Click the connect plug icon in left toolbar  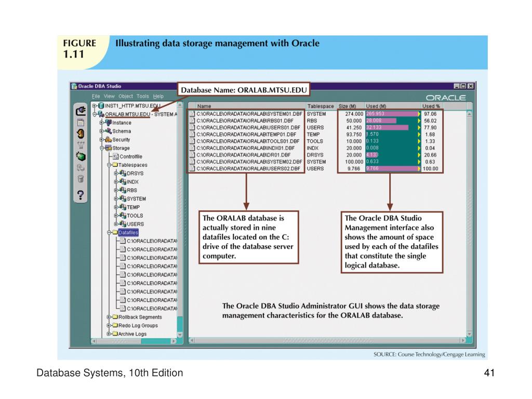[x=81, y=111]
